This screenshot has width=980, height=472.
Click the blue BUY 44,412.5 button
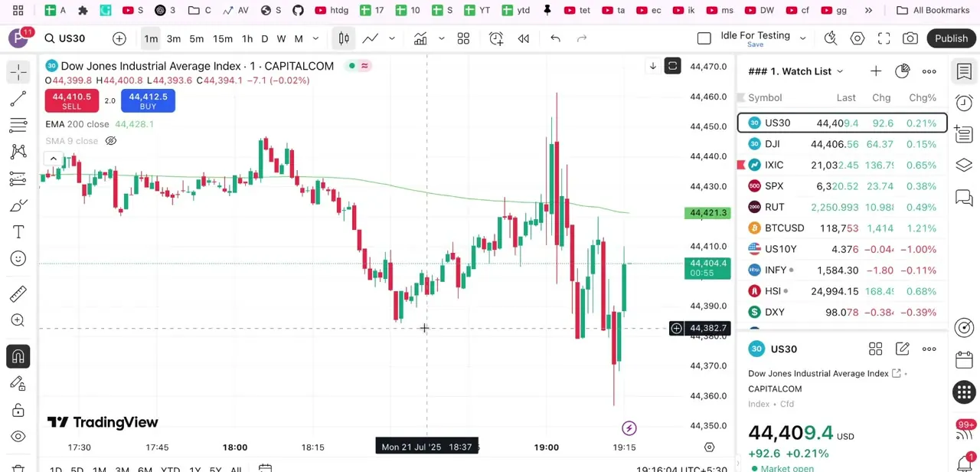coord(148,100)
